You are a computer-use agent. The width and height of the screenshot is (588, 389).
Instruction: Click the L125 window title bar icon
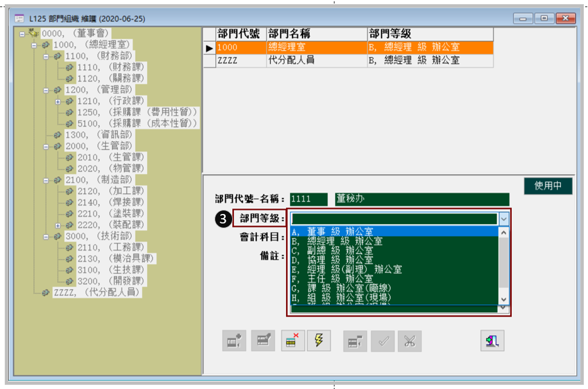coord(19,18)
